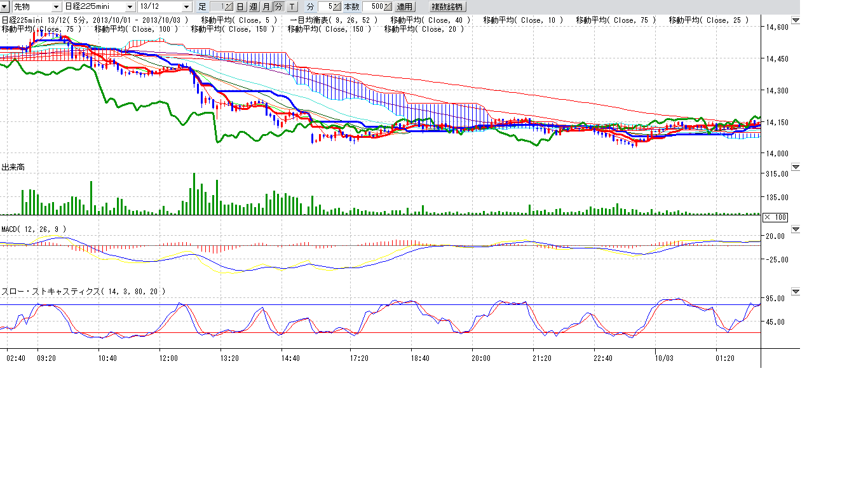This screenshot has width=868, height=488.
Task: Switch to weekly (週) candles
Action: pyautogui.click(x=253, y=6)
